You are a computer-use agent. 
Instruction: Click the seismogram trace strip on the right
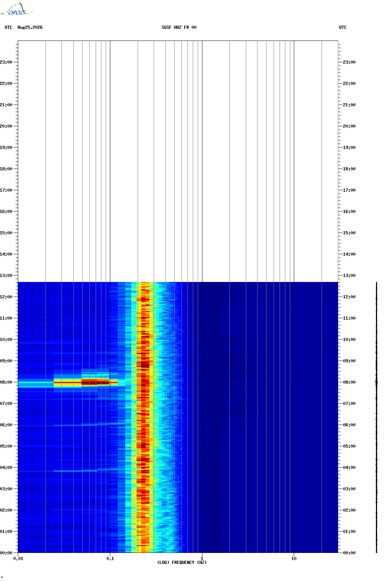[376, 417]
